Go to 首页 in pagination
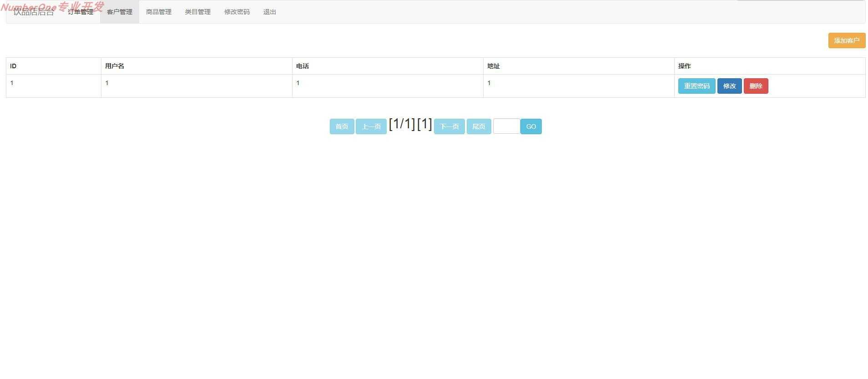Viewport: 868px width, 379px height. coord(342,126)
